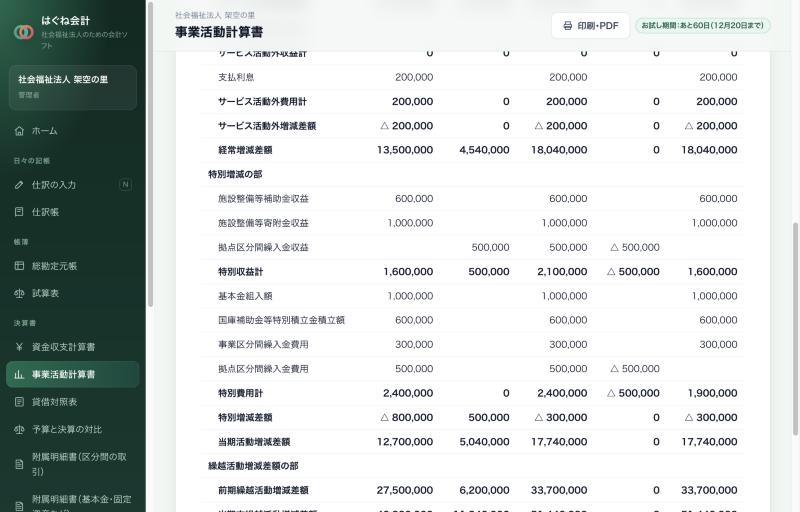Click the 拠点区分間繰入金収益 row label
This screenshot has width=800, height=512.
pyautogui.click(x=263, y=247)
